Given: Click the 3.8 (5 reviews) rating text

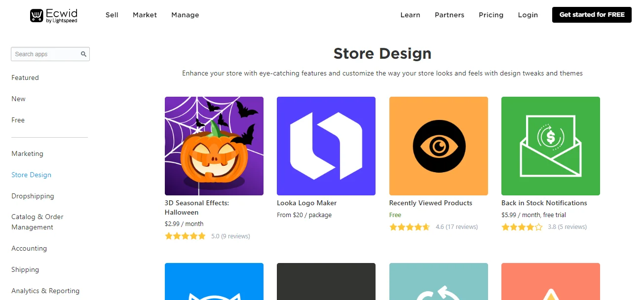Looking at the screenshot, I should (568, 227).
